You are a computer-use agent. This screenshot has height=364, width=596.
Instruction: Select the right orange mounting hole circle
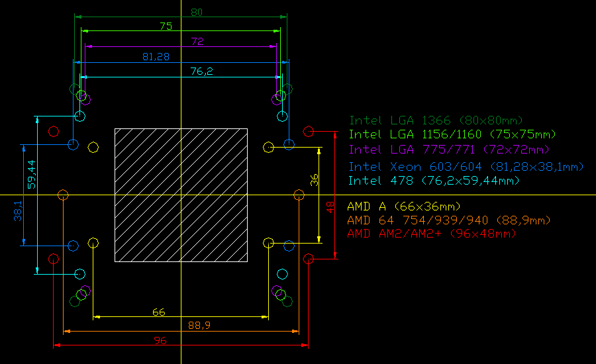pos(299,195)
